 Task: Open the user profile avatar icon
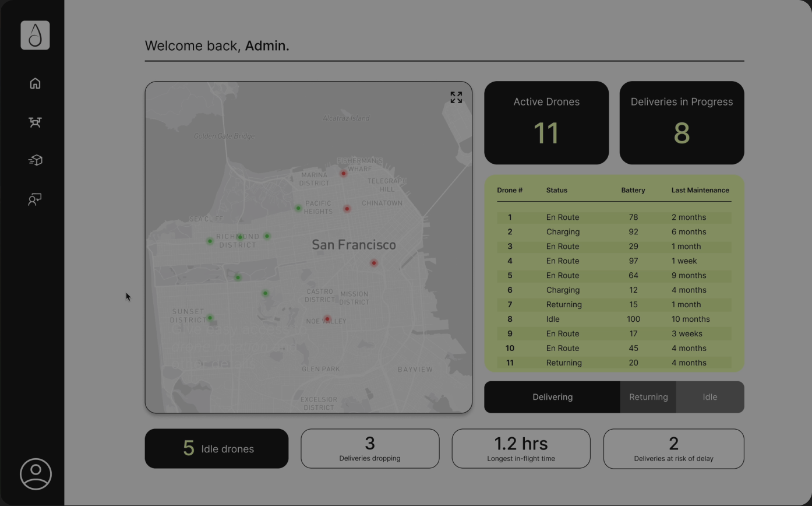tap(36, 474)
